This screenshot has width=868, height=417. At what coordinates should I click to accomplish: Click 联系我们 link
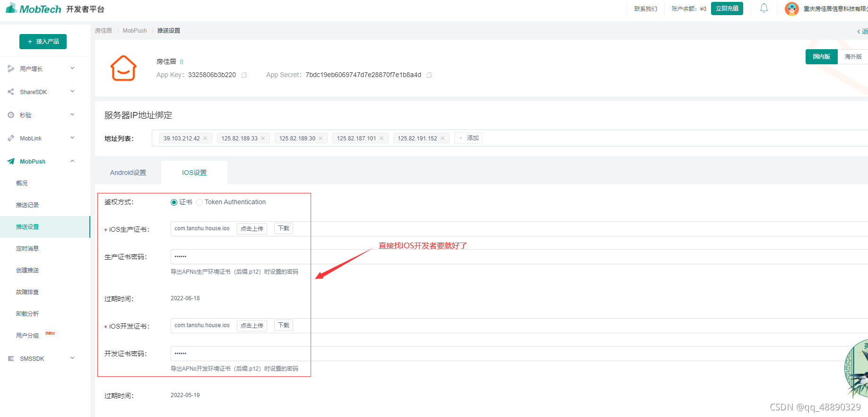pos(646,9)
